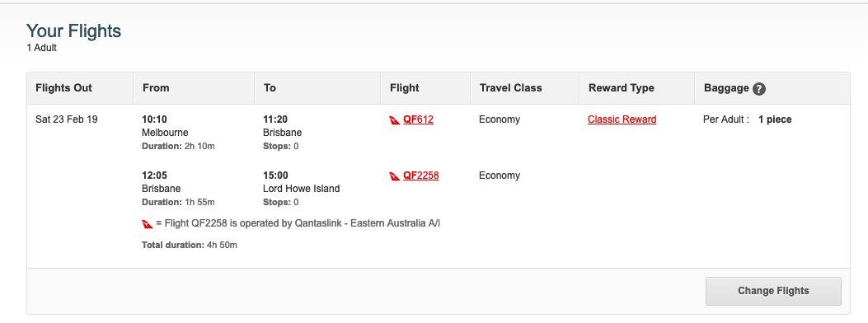The image size is (868, 323).
Task: Click the Flight column header
Action: click(405, 88)
